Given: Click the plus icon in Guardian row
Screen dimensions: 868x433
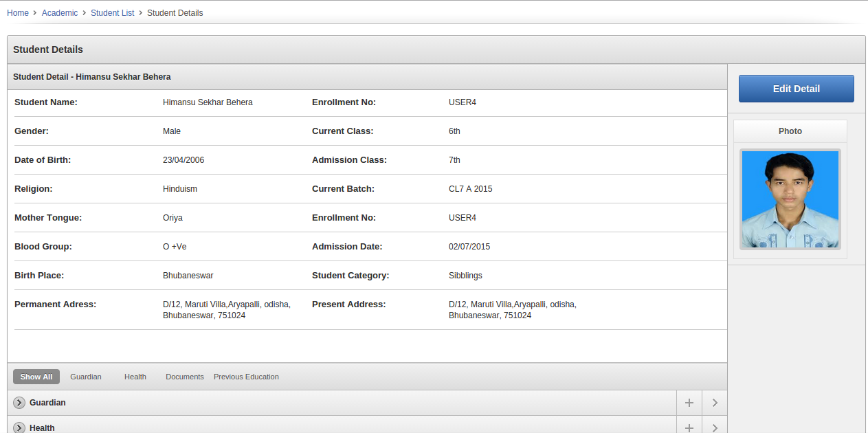Looking at the screenshot, I should tap(689, 403).
